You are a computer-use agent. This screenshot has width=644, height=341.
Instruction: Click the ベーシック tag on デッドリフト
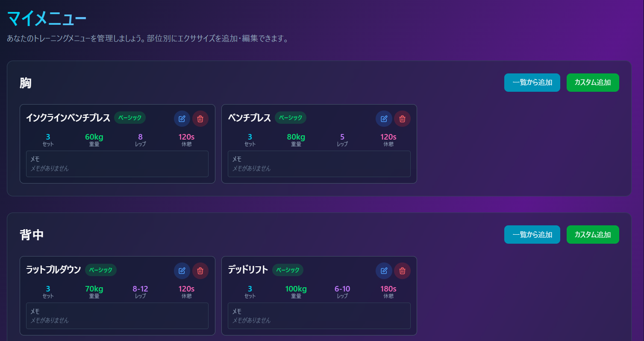[x=288, y=270]
